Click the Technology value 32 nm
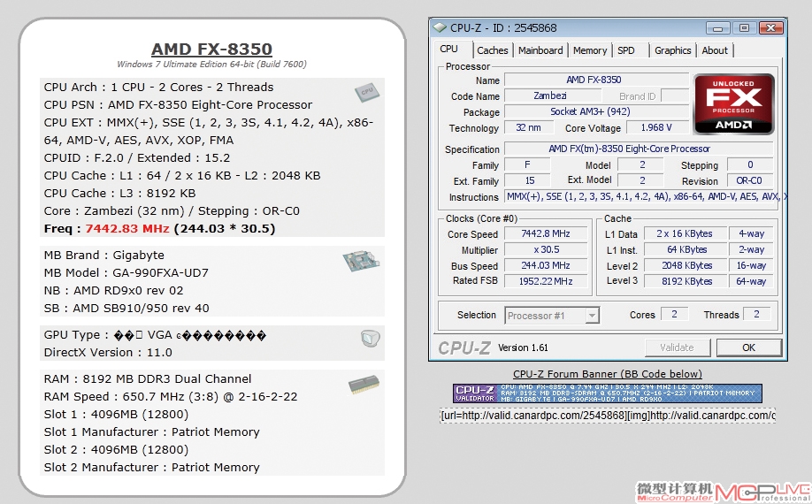The height and width of the screenshot is (504, 812). 529,128
